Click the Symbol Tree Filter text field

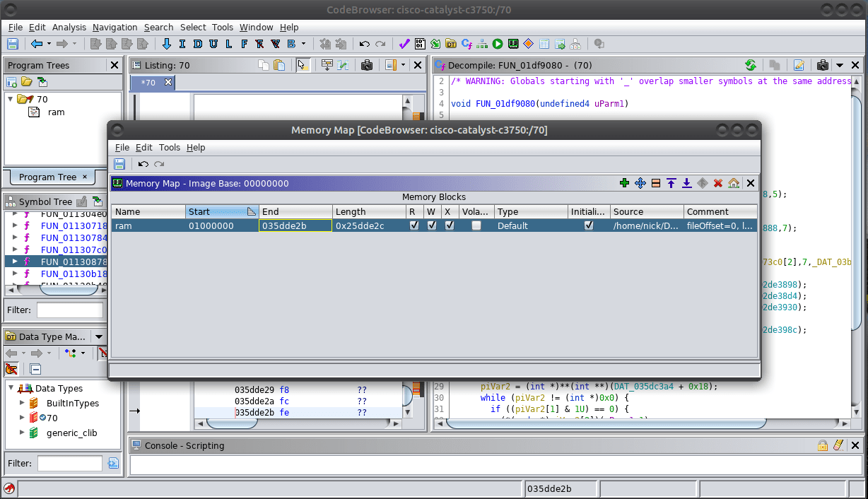tap(70, 310)
